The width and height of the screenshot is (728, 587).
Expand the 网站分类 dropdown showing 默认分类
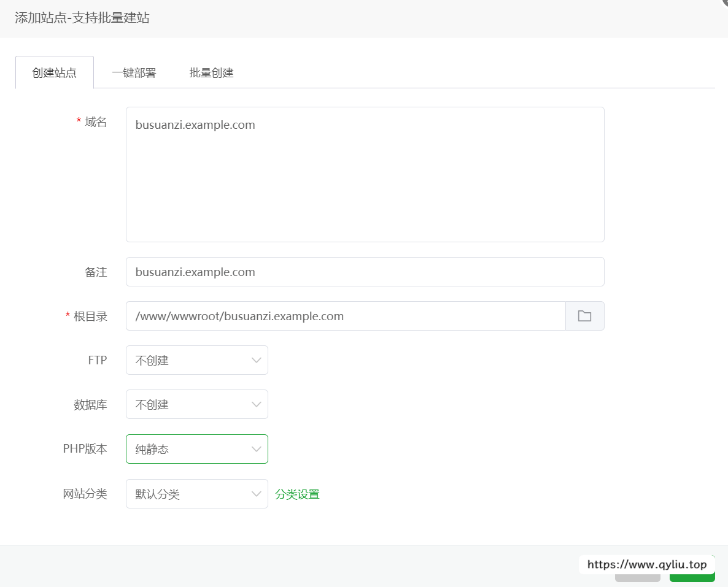coord(190,494)
